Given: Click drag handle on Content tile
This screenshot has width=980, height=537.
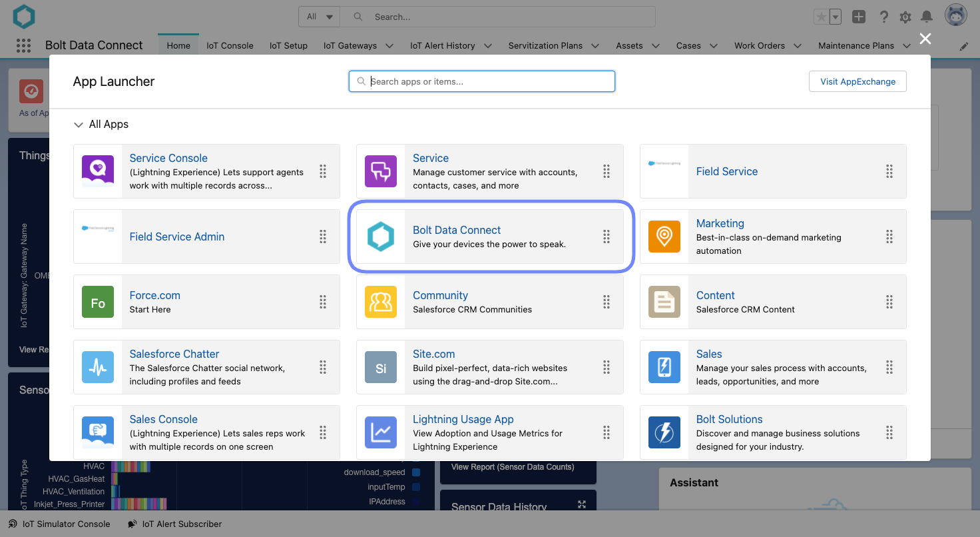Looking at the screenshot, I should tap(889, 302).
